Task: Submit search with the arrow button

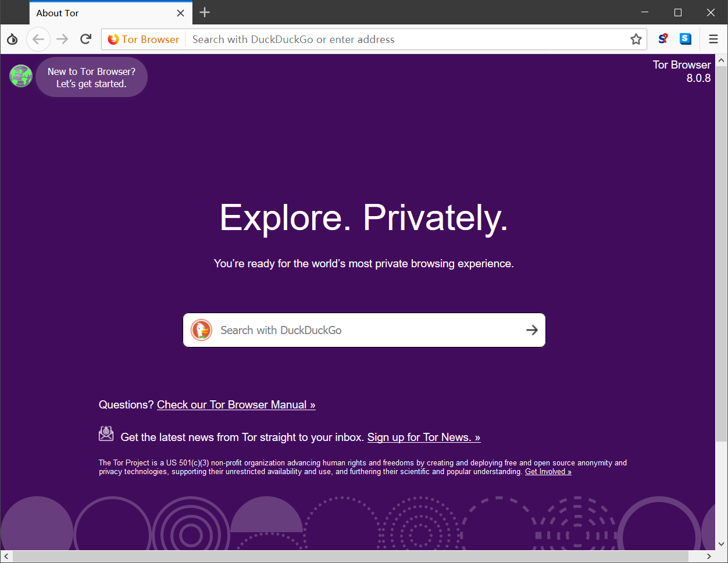Action: pyautogui.click(x=532, y=330)
